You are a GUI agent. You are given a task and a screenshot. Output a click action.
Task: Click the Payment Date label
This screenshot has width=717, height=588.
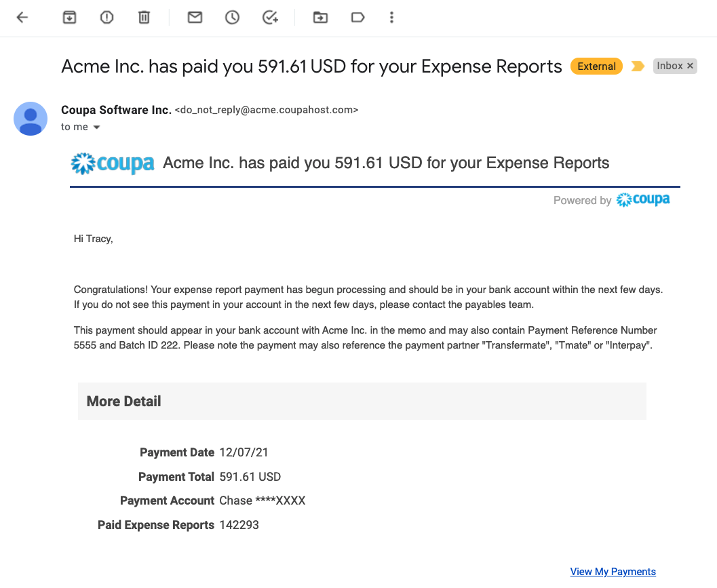point(177,452)
